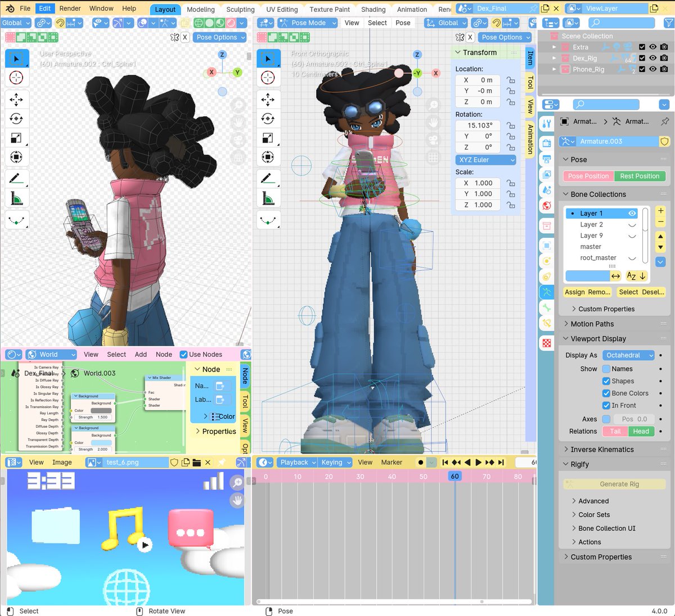Viewport: 675px width, 616px height.
Task: Click the Rest Position button
Action: 640,176
